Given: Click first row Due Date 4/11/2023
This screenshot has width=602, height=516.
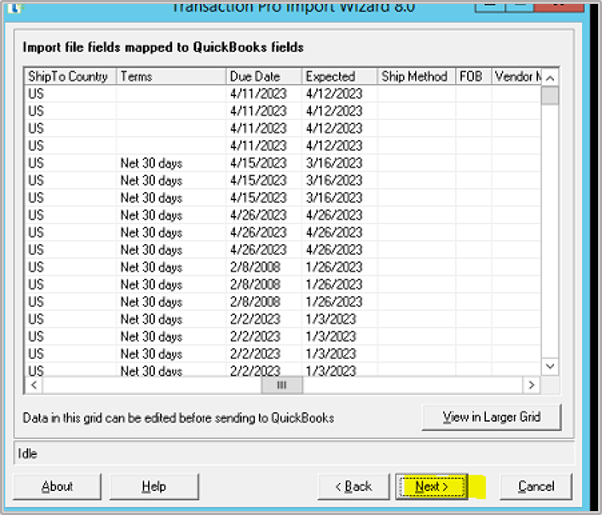Looking at the screenshot, I should pos(264,94).
